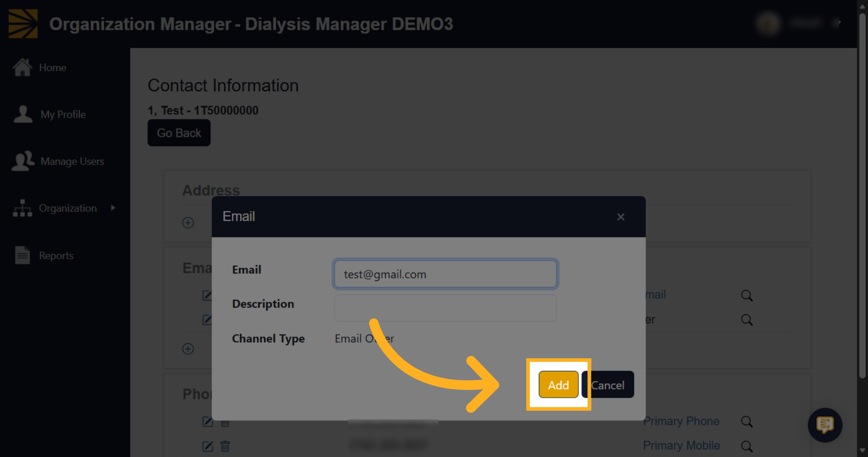The height and width of the screenshot is (457, 868).
Task: Click the Email address input field
Action: tap(445, 274)
